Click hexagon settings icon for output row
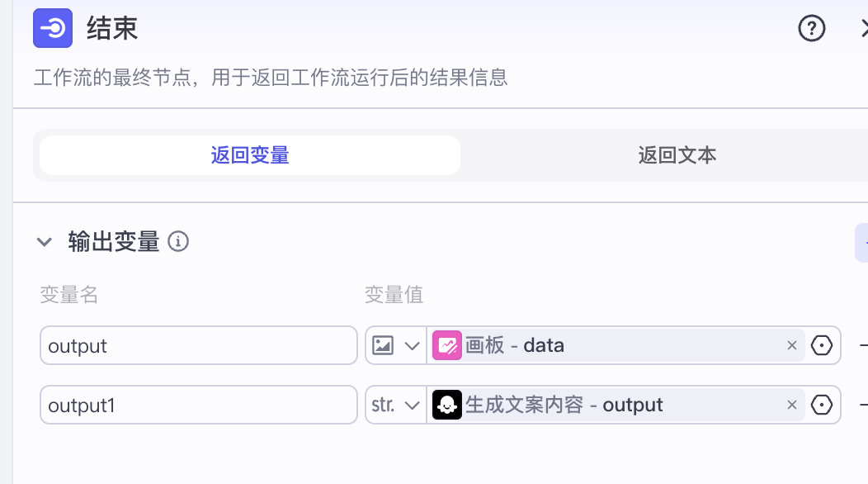Viewport: 868px width, 484px height. click(x=822, y=345)
